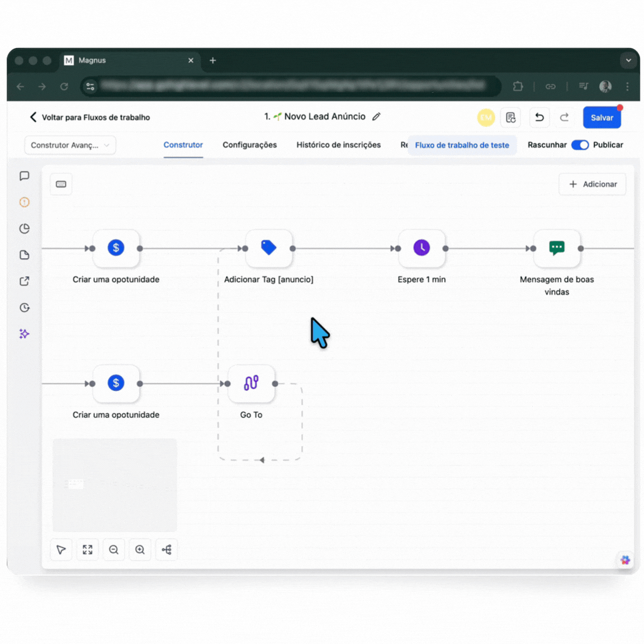Click the minimap preview panel
Image resolution: width=644 pixels, height=644 pixels.
[115, 485]
